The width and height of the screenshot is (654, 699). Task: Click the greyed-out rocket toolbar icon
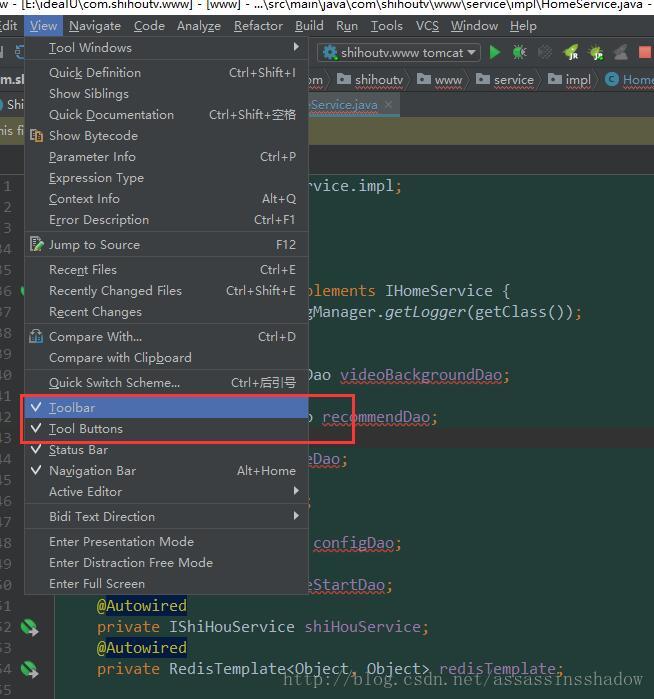[621, 53]
